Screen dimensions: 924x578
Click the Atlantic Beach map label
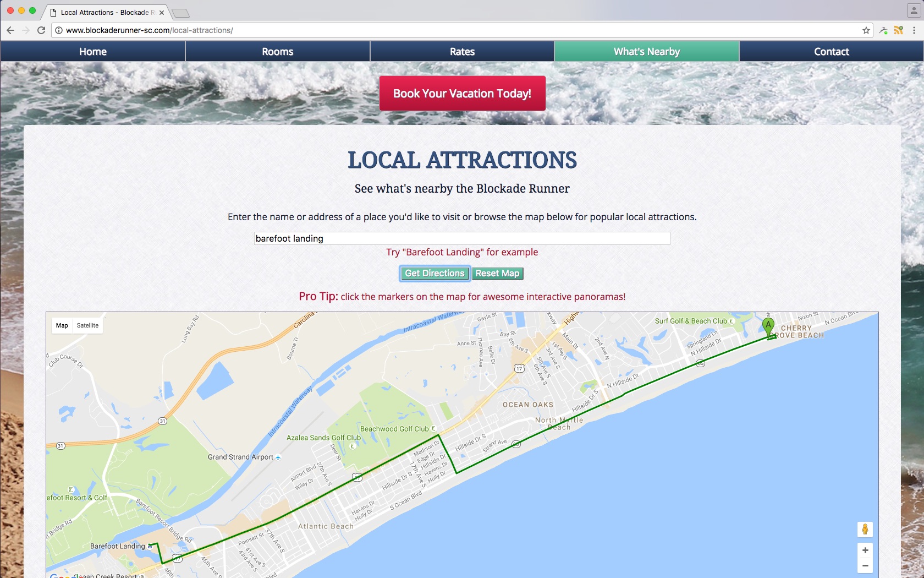[326, 526]
